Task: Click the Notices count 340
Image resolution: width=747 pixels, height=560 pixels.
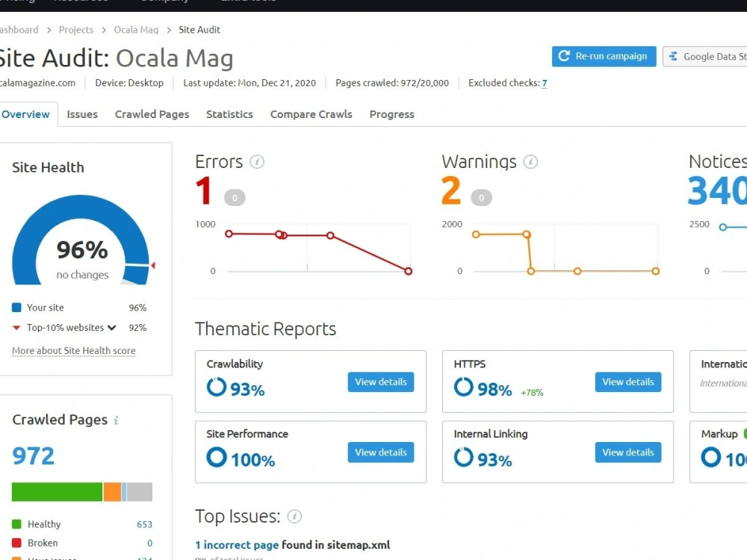Action: point(717,191)
